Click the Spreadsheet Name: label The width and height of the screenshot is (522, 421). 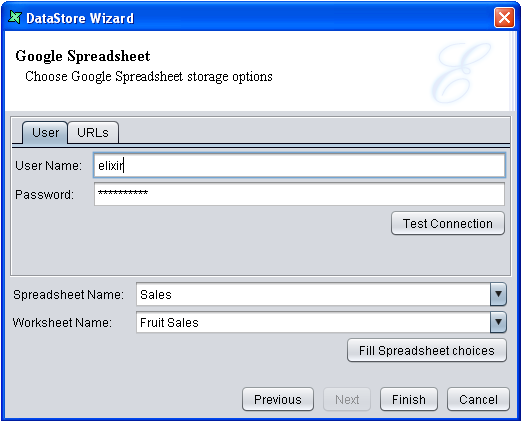tap(68, 295)
